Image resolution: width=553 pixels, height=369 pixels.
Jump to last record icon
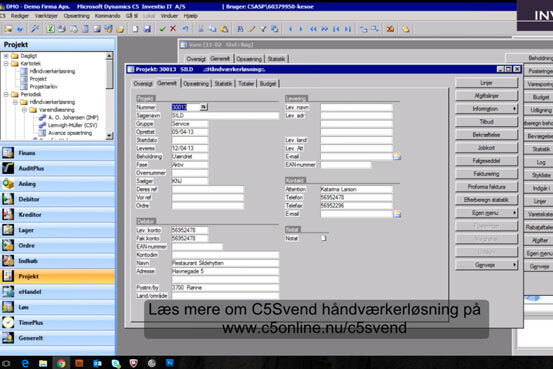348,29
